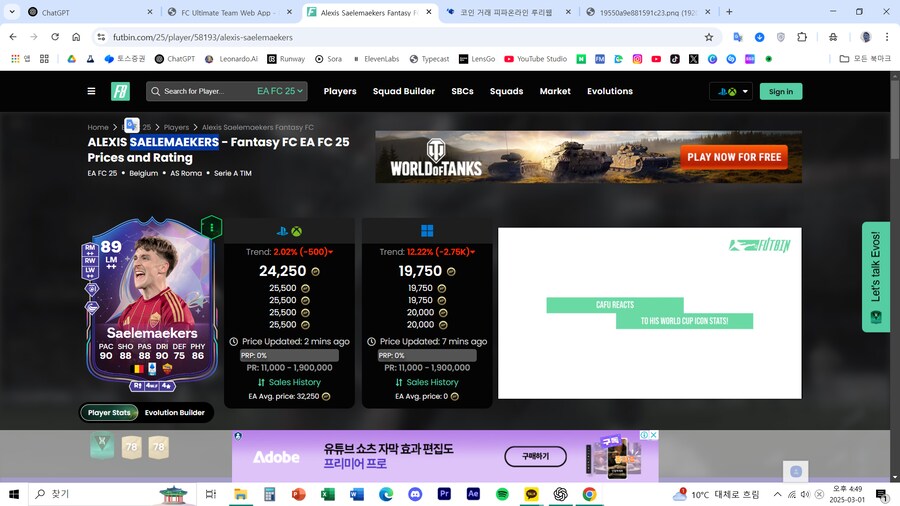The image size is (900, 506).
Task: Select the Player Stats toggle
Action: pos(109,412)
